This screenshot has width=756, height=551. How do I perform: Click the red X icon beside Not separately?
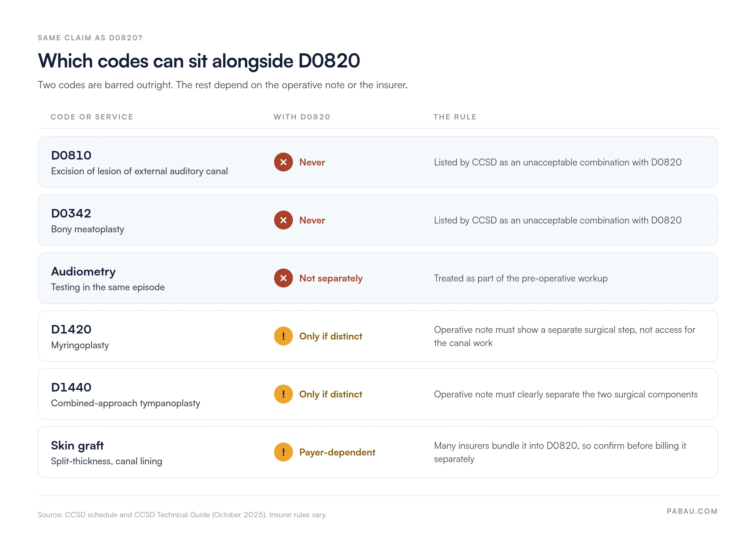click(283, 278)
